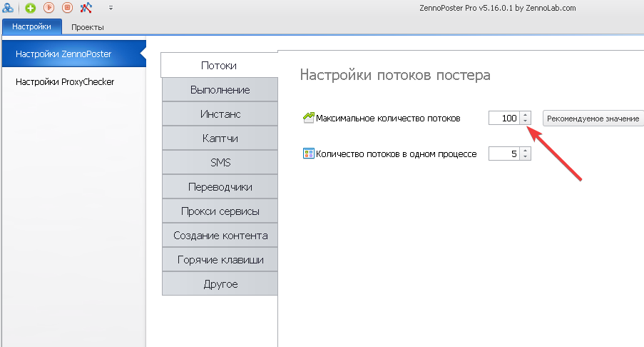Switch to the Проекты ribbon tab

coord(88,27)
